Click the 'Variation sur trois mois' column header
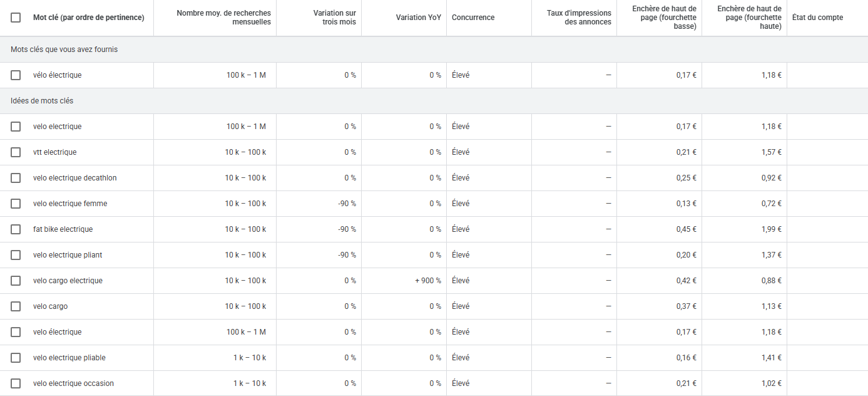This screenshot has width=868, height=396. (334, 18)
